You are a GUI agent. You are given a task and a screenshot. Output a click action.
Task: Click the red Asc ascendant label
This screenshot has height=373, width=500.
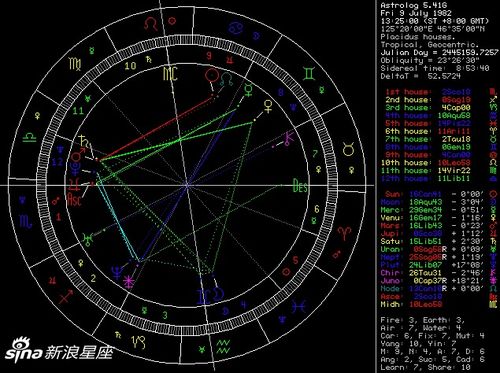(74, 199)
